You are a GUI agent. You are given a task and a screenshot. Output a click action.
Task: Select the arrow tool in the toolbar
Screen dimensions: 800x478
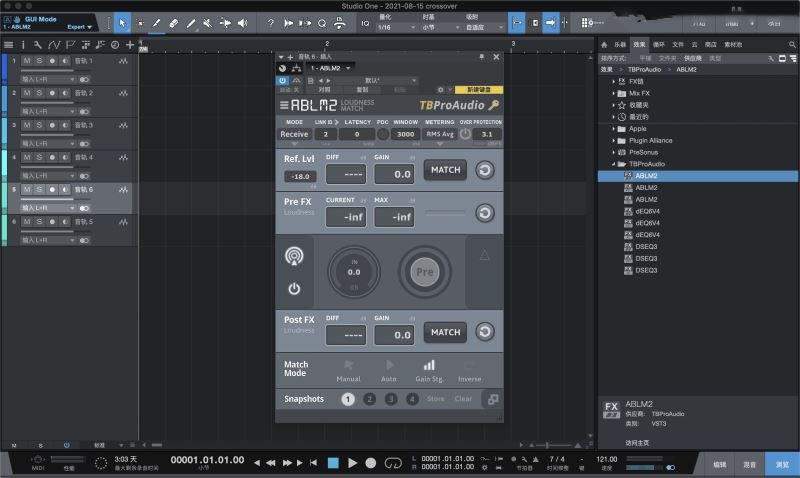coord(122,23)
